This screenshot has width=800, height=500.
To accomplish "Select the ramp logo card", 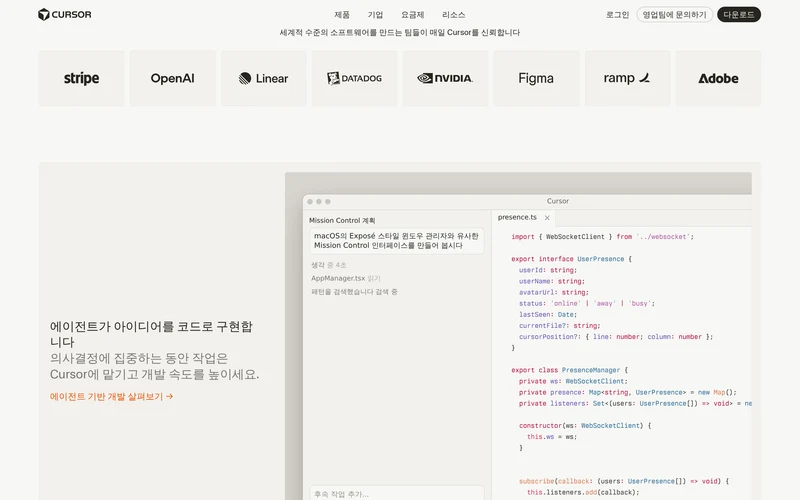I will point(627,78).
